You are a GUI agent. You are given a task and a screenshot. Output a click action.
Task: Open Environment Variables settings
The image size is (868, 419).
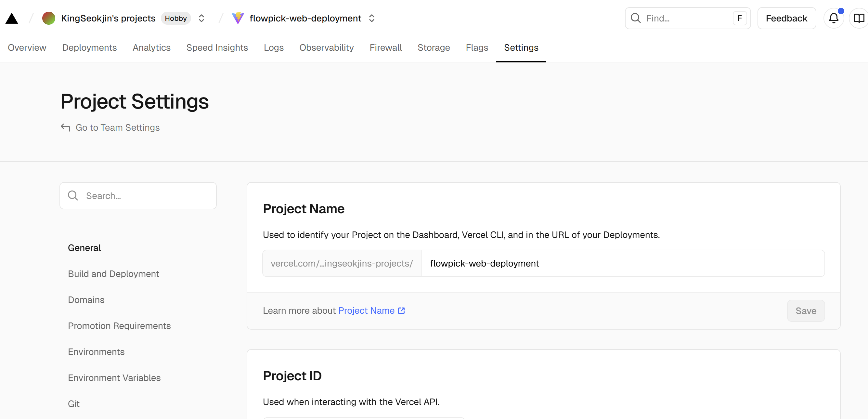tap(114, 377)
